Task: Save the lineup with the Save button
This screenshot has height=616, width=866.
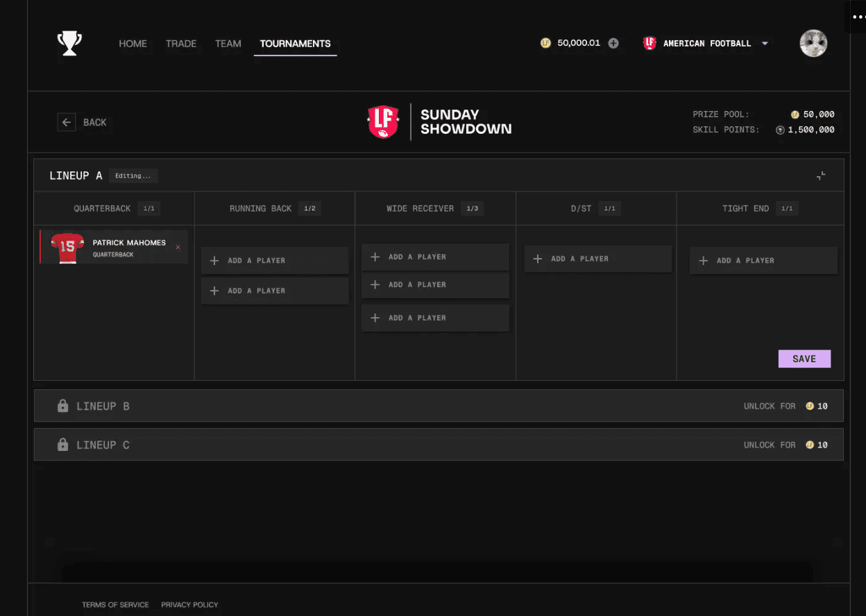Action: (x=804, y=359)
